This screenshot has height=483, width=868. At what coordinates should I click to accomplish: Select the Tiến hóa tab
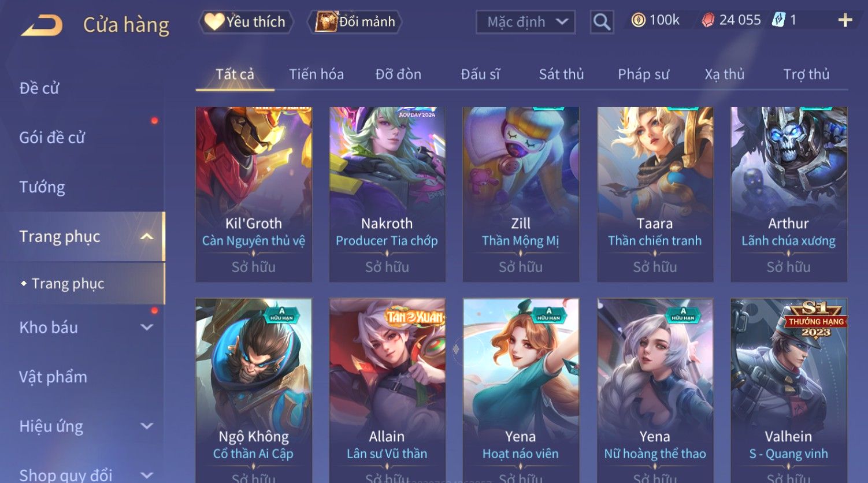coord(316,74)
